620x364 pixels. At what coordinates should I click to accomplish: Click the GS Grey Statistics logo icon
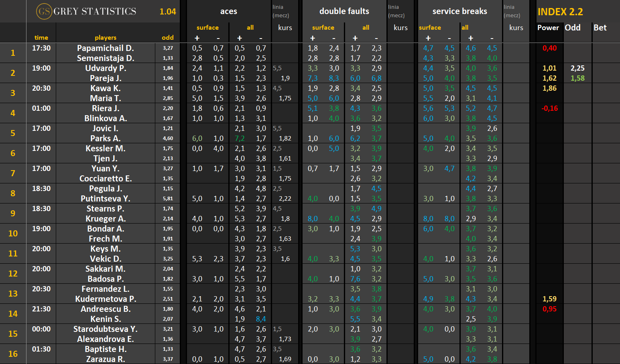coord(44,12)
